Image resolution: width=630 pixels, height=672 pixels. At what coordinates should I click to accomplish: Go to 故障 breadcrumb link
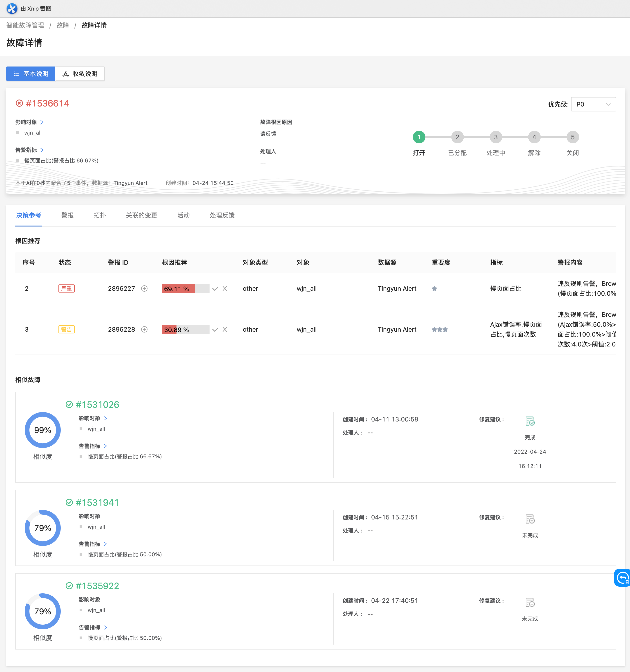tap(63, 25)
